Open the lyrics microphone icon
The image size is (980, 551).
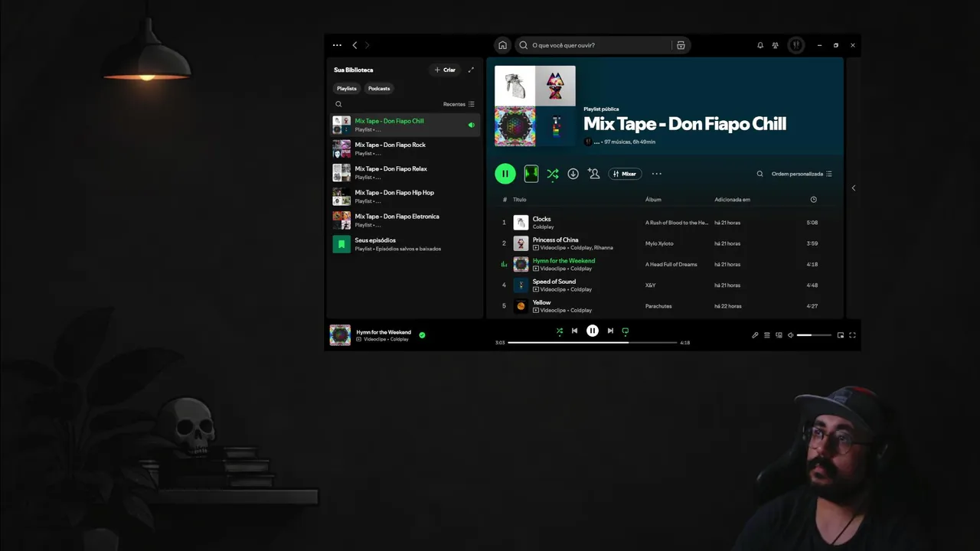755,335
